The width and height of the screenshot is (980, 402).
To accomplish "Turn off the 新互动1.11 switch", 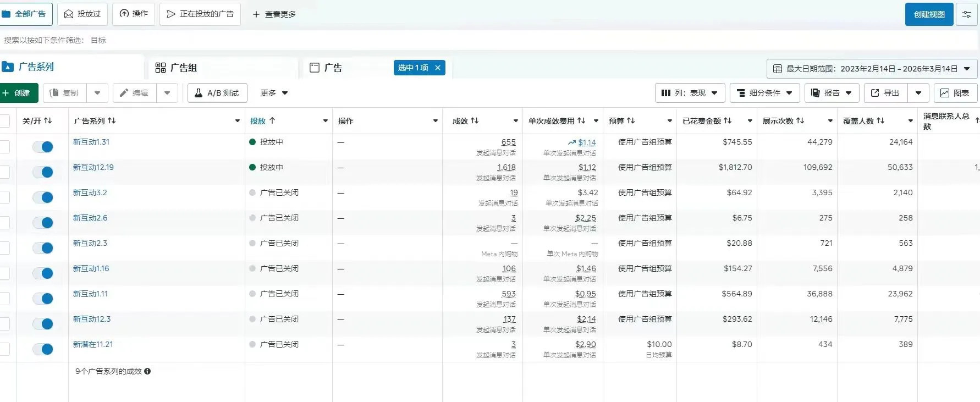I will tap(43, 299).
